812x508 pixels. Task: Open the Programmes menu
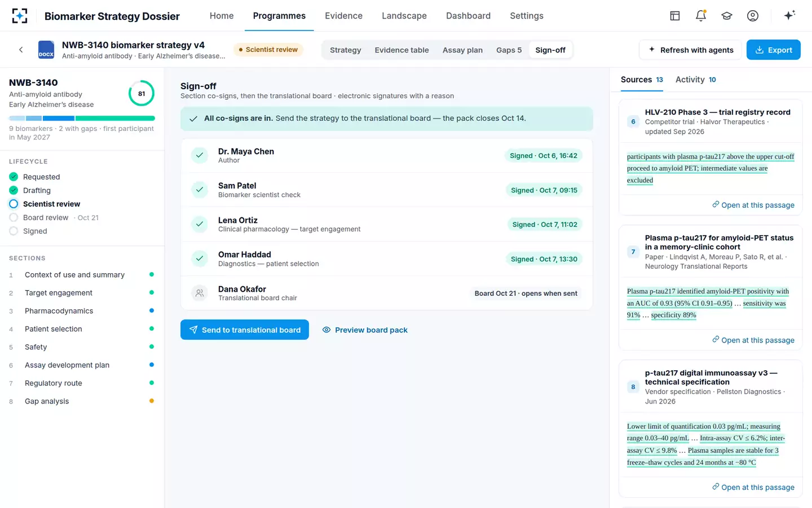pyautogui.click(x=279, y=16)
